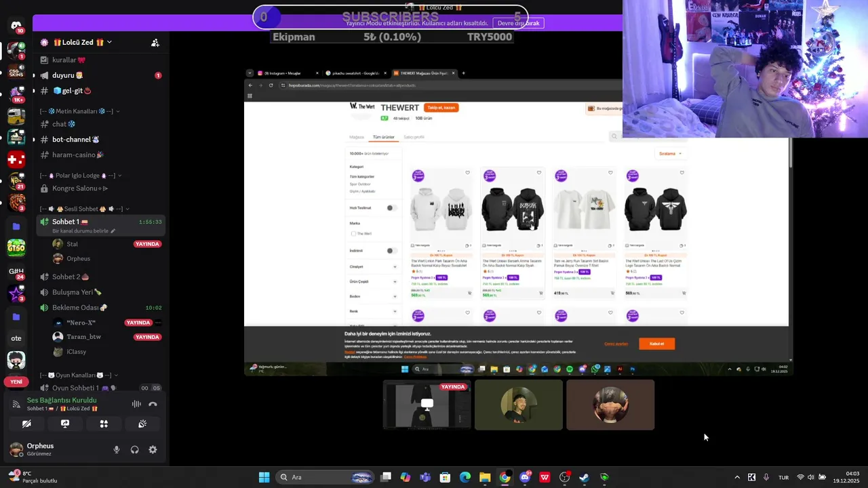868x488 pixels.
Task: Open user settings gear icon
Action: pos(153,449)
